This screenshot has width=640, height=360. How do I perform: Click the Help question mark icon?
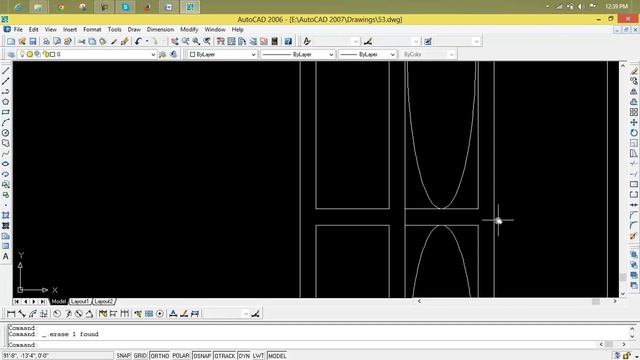click(x=288, y=41)
